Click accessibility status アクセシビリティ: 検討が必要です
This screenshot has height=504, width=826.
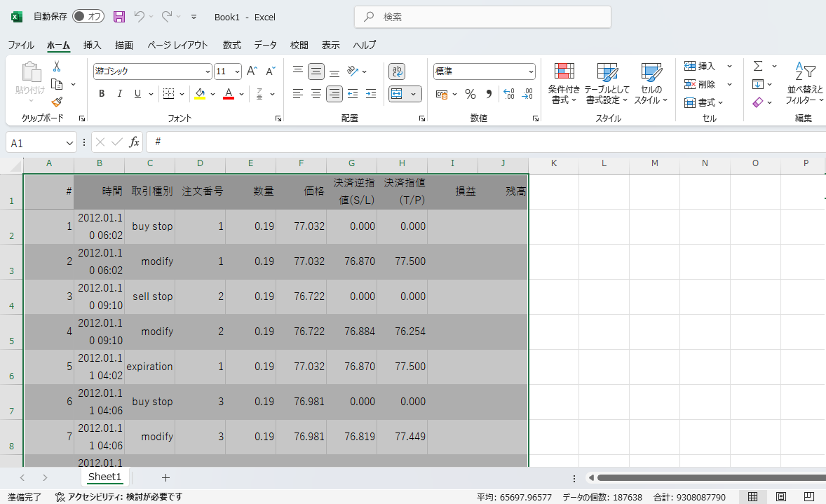119,496
